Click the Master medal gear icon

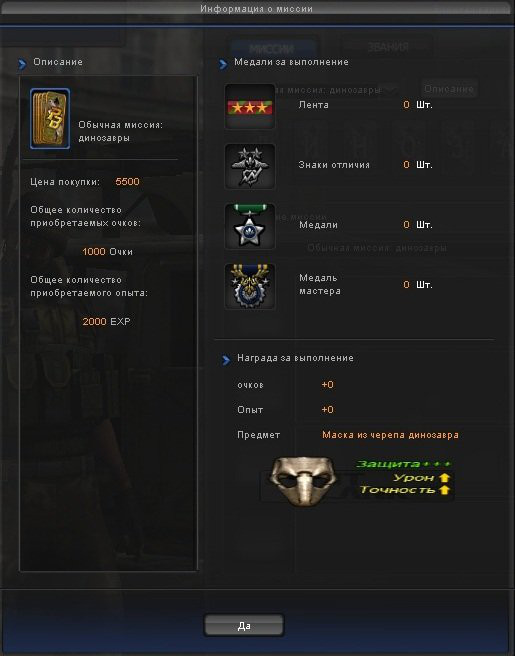pyautogui.click(x=250, y=286)
